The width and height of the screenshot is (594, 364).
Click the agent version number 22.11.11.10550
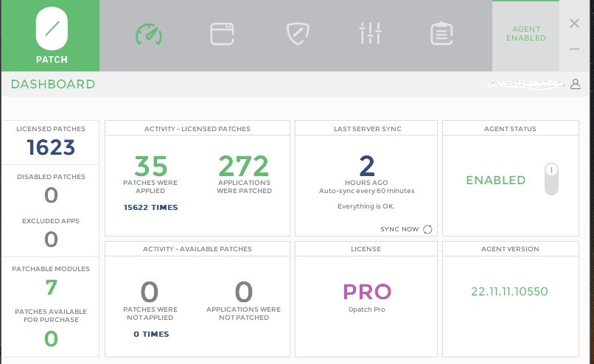tap(509, 291)
